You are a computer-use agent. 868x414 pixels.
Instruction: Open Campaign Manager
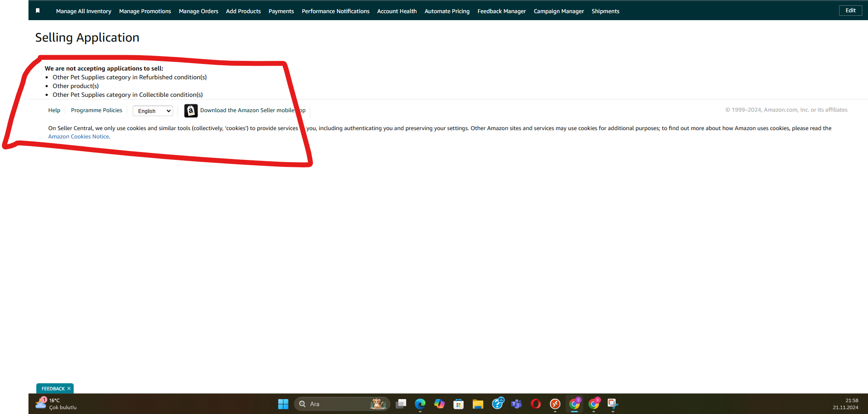coord(559,11)
